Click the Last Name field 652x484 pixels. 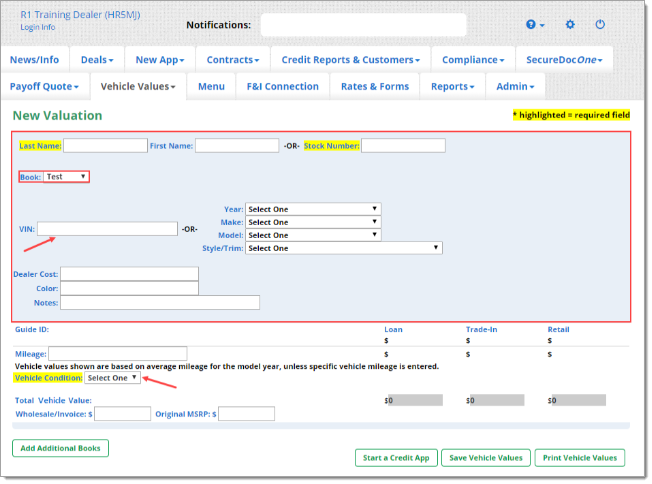coord(105,146)
